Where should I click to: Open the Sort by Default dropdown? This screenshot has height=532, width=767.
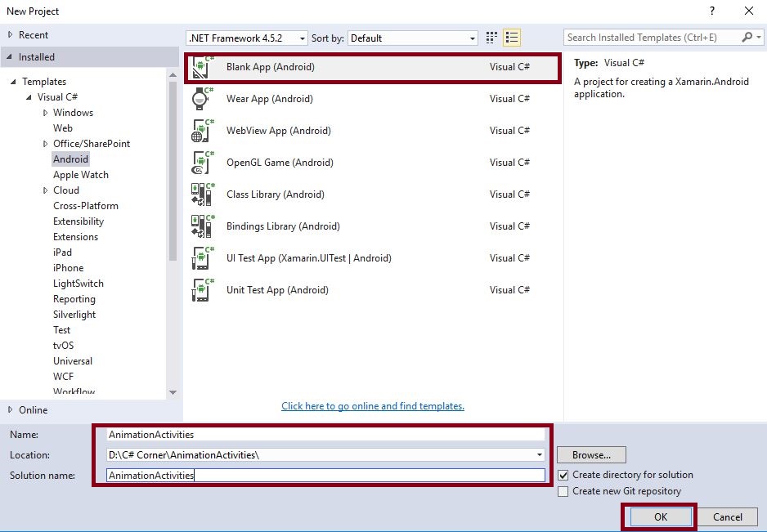pos(413,38)
